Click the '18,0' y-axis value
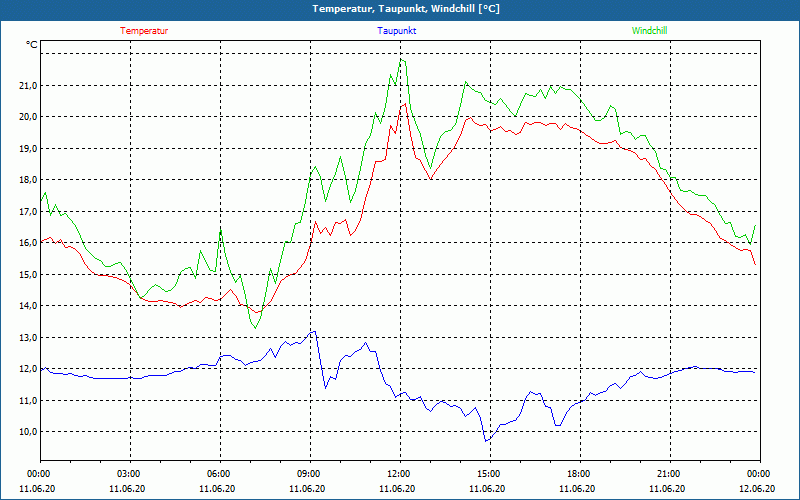Viewport: 800px width, 500px height. (x=29, y=180)
